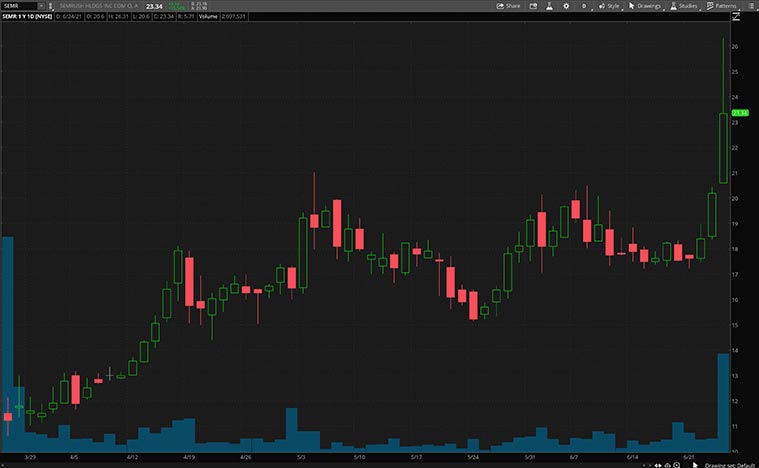Open the Drawings menu

click(645, 6)
